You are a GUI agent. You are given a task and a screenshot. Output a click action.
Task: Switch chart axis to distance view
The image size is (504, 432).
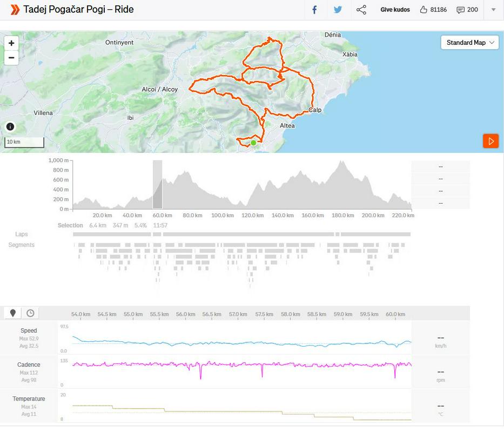pyautogui.click(x=13, y=313)
